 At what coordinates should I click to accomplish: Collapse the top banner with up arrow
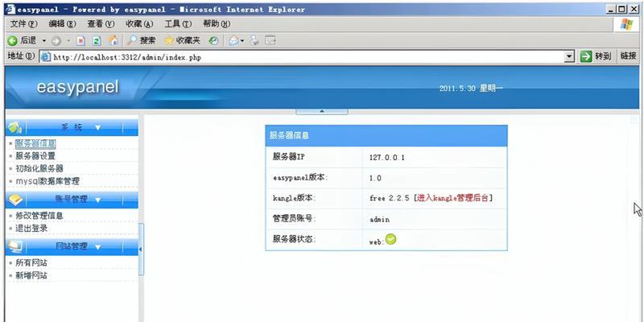(322, 111)
